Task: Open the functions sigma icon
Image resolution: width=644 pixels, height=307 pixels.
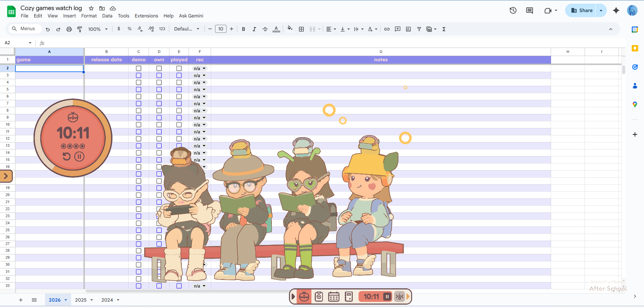Action: (444, 29)
